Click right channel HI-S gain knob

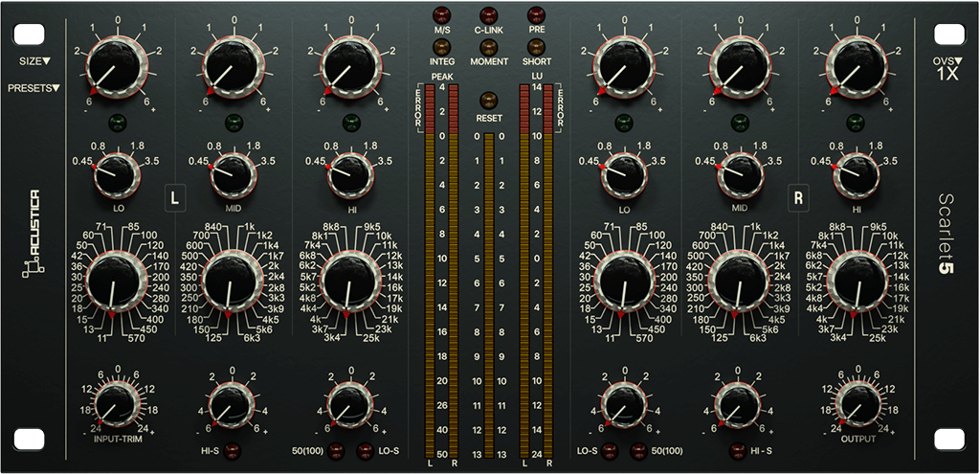[740, 404]
